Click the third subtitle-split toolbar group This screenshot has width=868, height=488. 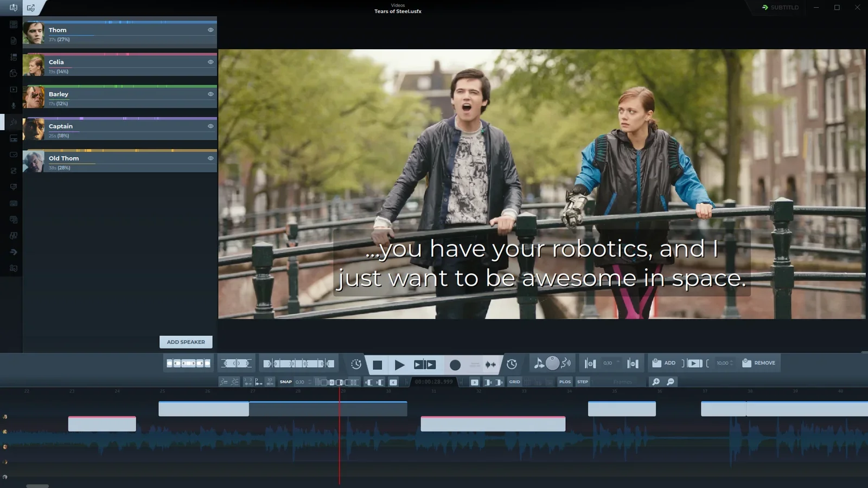298,363
